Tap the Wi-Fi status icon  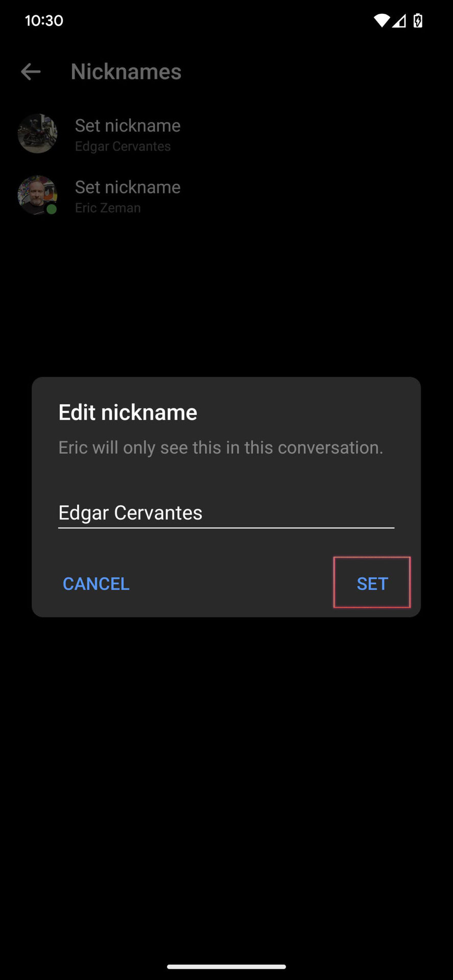coord(381,20)
